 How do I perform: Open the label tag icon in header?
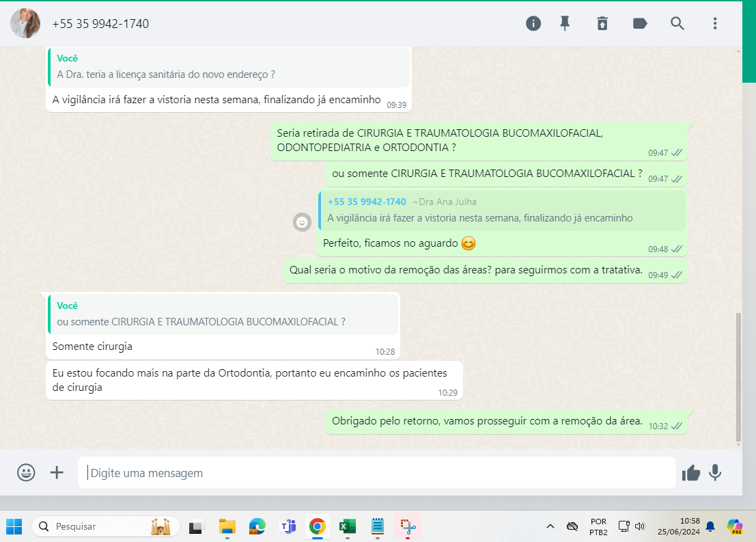click(x=640, y=23)
